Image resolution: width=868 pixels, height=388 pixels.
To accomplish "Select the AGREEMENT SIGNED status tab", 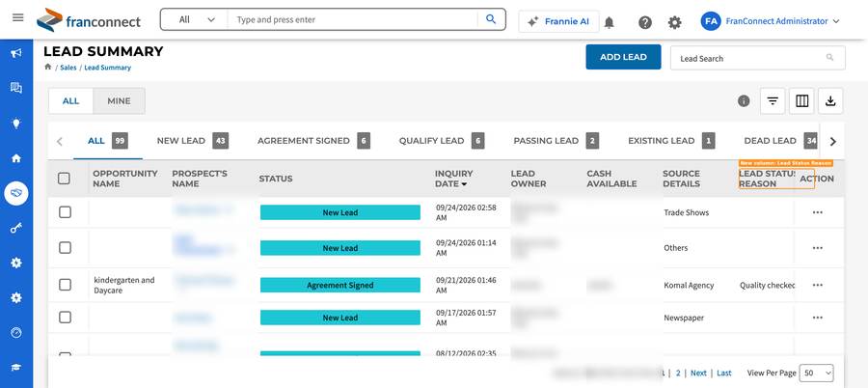I will point(313,141).
